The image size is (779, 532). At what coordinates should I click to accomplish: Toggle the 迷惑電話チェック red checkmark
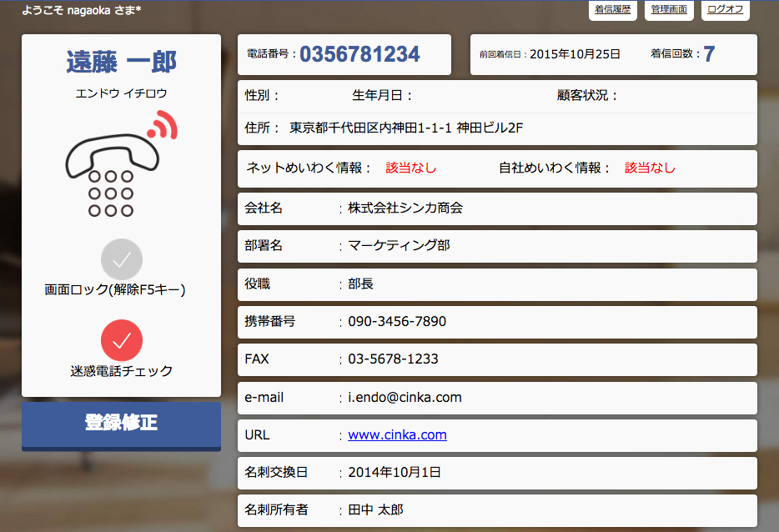tap(122, 340)
